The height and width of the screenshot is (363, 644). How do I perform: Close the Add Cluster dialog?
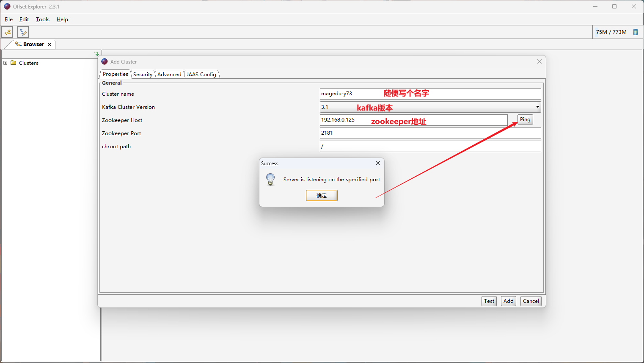pos(539,61)
